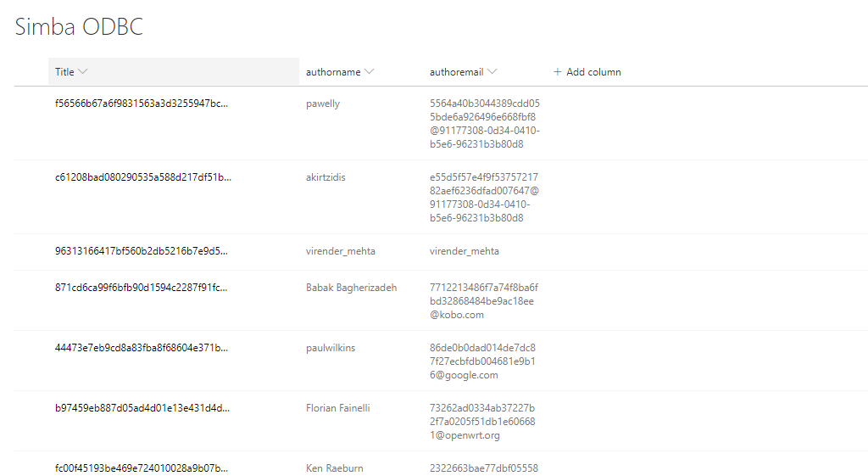Image resolution: width=868 pixels, height=476 pixels.
Task: Open the authorname column dropdown chevron
Action: click(369, 72)
